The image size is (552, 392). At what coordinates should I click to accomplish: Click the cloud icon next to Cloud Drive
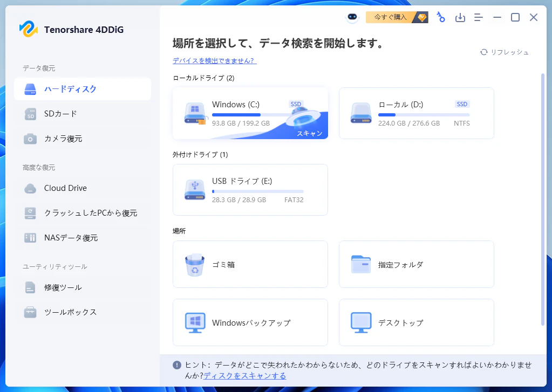coord(30,189)
